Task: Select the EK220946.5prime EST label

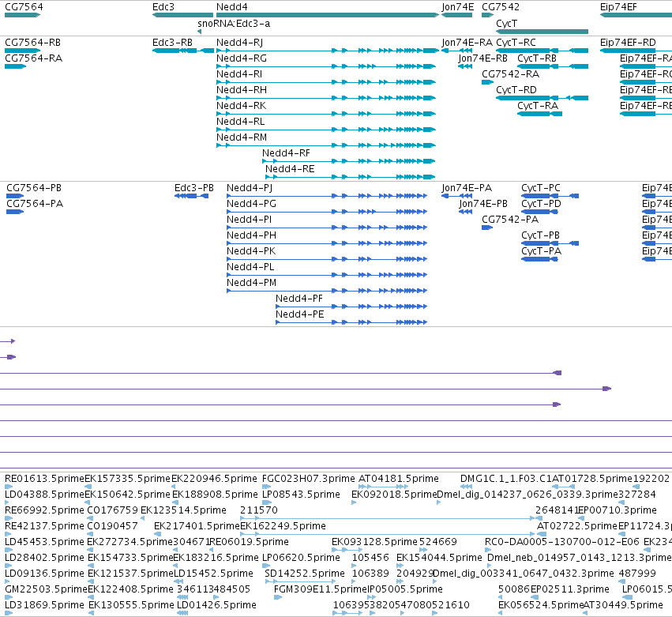Action: pyautogui.click(x=214, y=479)
